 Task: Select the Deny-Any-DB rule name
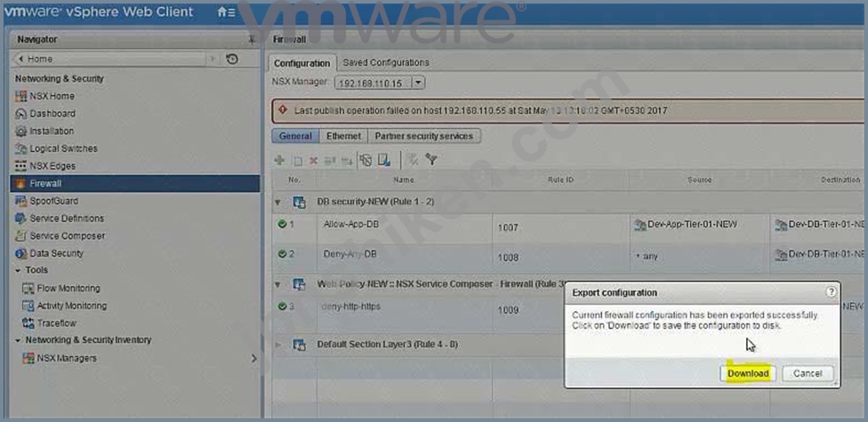click(350, 253)
